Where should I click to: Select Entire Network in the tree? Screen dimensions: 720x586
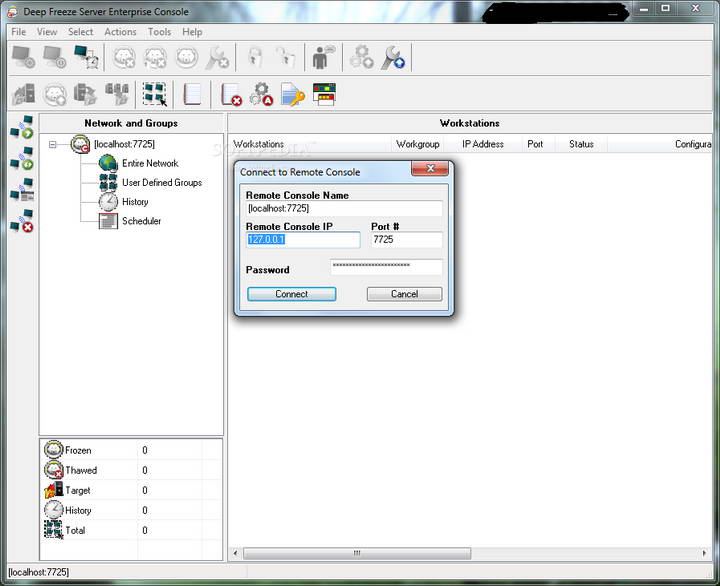[150, 163]
